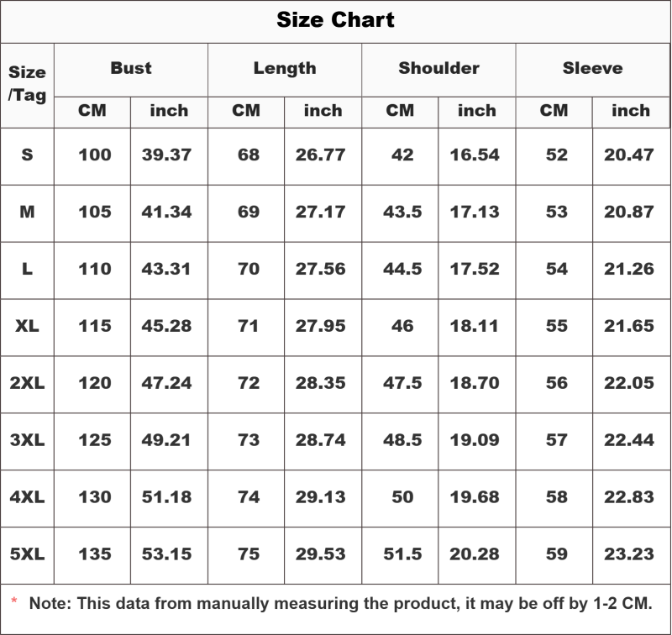Click the 115 bust CM value

click(95, 326)
